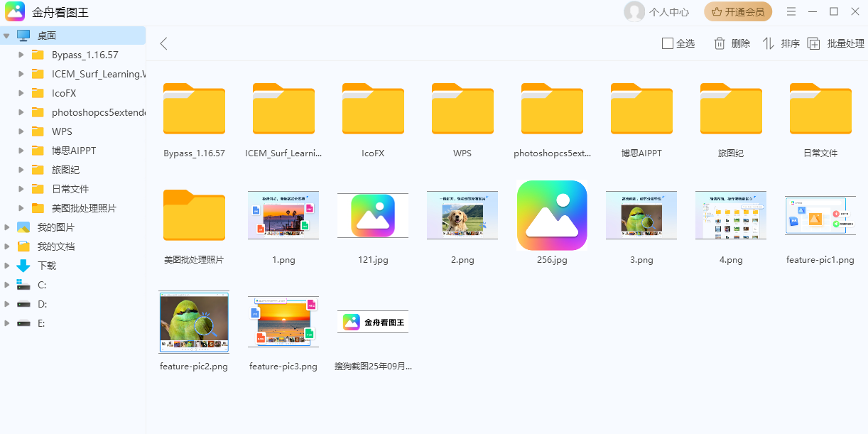Open the 256.jpg image thumbnail
Viewport: 868px width, 434px height.
click(x=552, y=215)
